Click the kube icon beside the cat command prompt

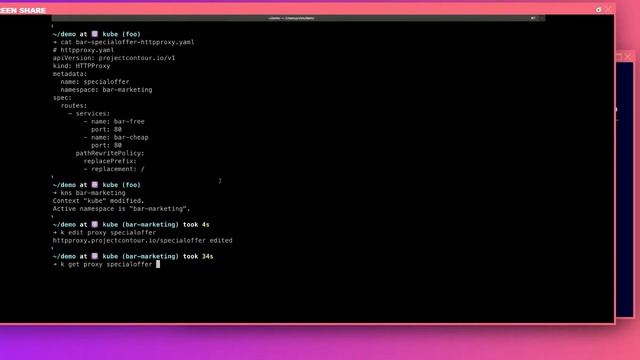(x=95, y=34)
